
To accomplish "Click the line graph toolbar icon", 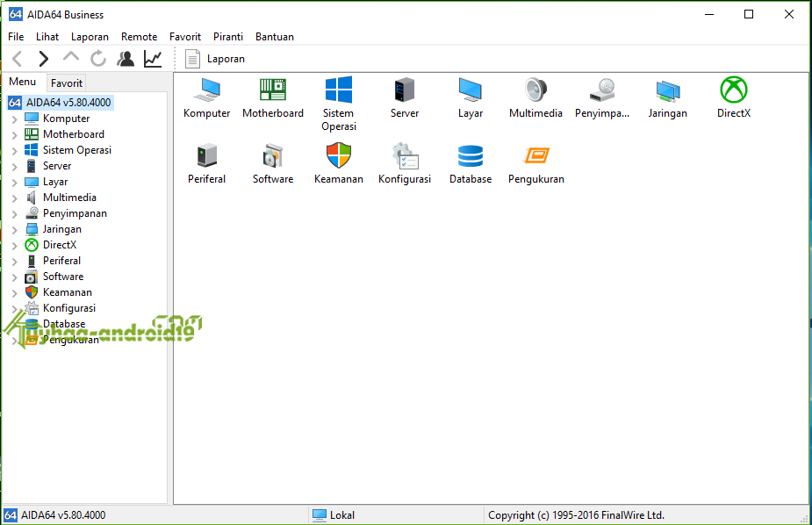I will (x=153, y=59).
